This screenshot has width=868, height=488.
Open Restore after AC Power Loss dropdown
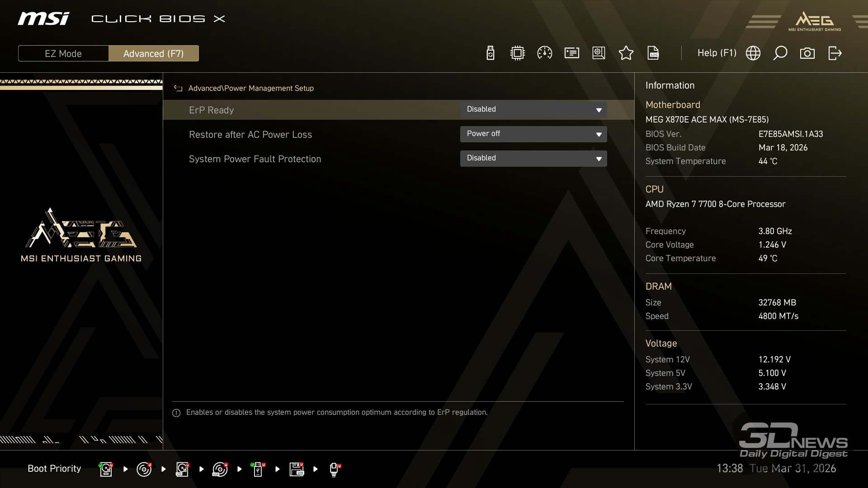pyautogui.click(x=533, y=134)
